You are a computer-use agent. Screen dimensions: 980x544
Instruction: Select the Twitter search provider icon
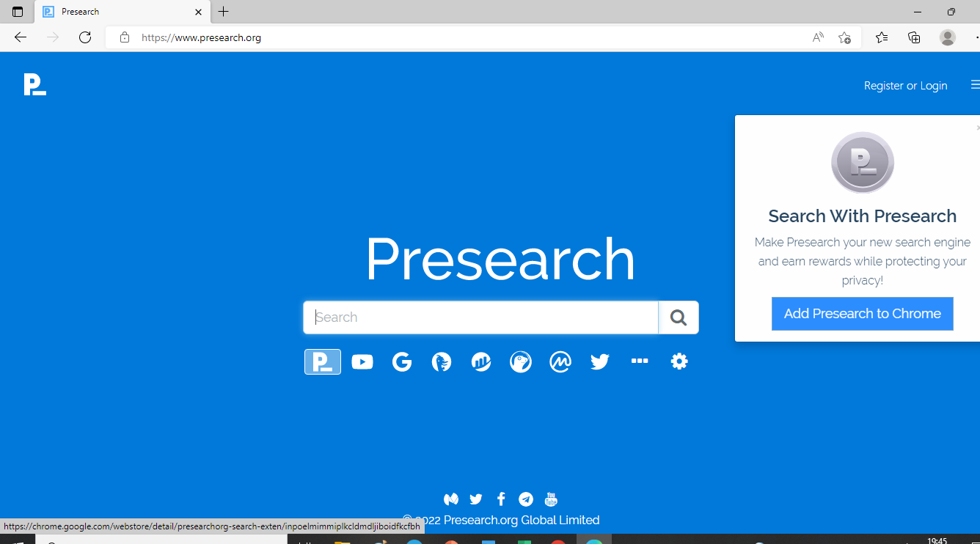tap(600, 361)
